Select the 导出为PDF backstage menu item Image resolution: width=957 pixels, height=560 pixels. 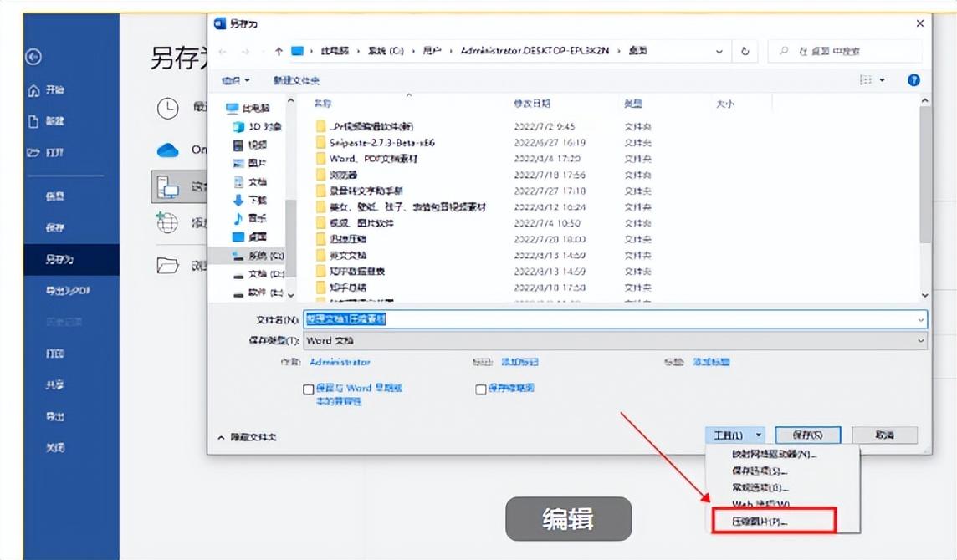tap(67, 291)
